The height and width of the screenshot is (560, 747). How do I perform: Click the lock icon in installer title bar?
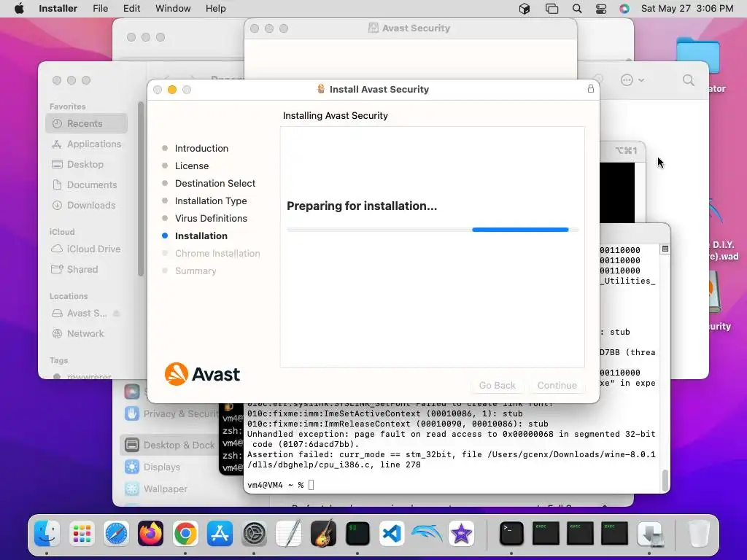click(x=591, y=88)
